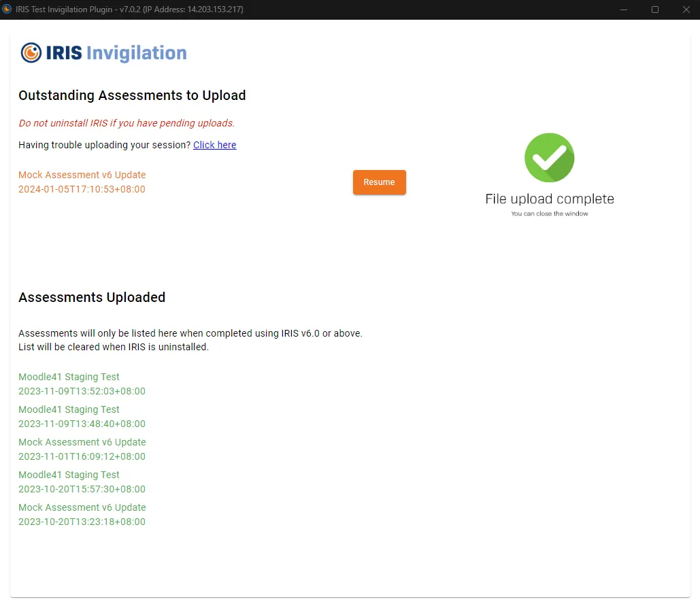Select Mock Assessment uploaded on 2023-11-01

[x=82, y=442]
